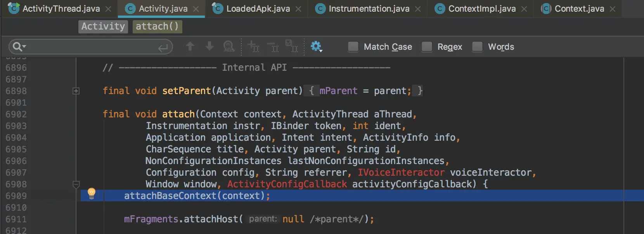Click the 'parent:' parameter hint
Screen dimensions: 644x234
tap(263, 219)
